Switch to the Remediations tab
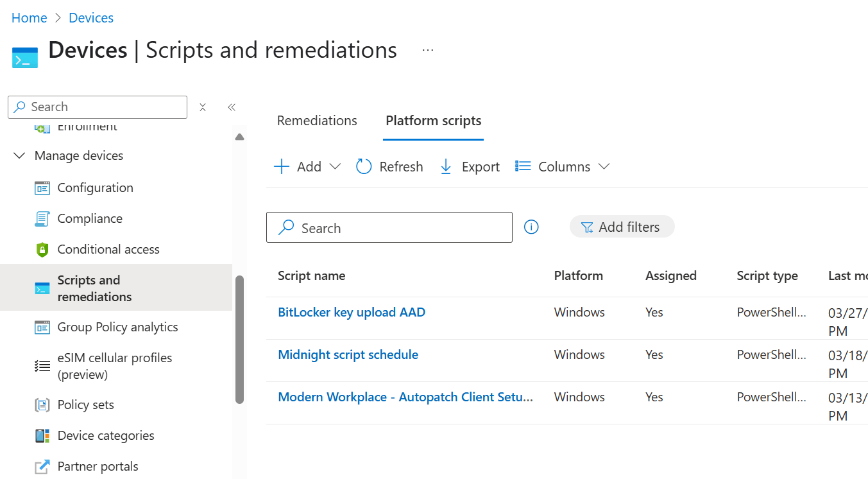 point(317,121)
